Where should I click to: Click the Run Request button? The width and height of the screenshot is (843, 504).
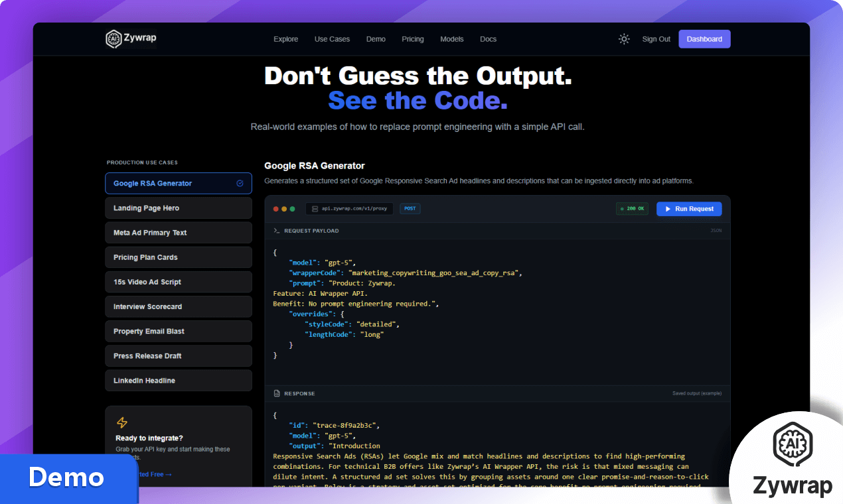coord(689,209)
